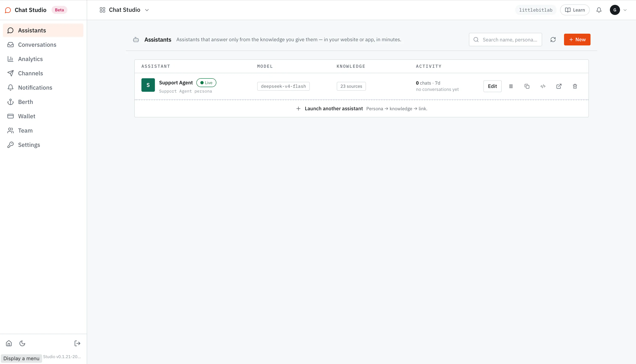This screenshot has height=364, width=636.
Task: Open Support Agent in external link
Action: click(559, 86)
